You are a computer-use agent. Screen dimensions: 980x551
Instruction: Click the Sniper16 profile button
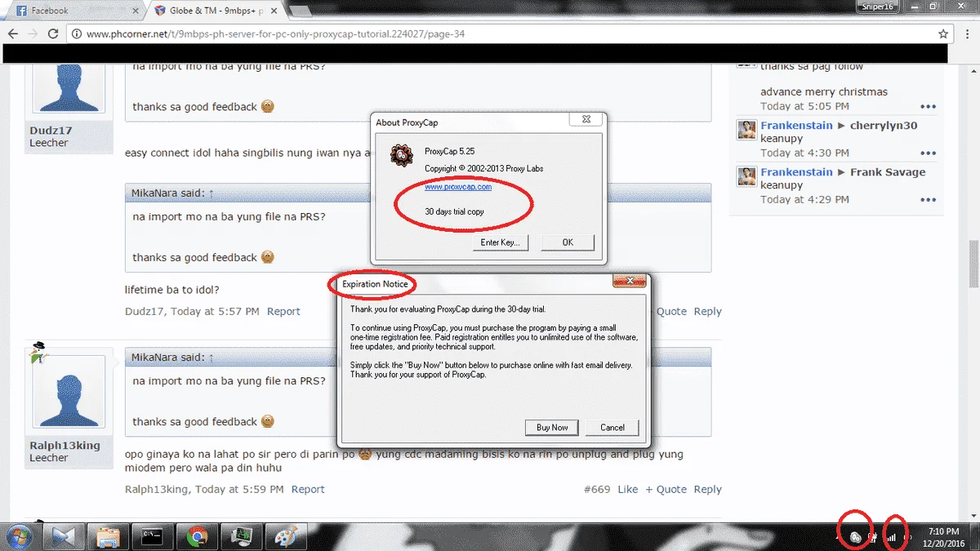tap(876, 7)
